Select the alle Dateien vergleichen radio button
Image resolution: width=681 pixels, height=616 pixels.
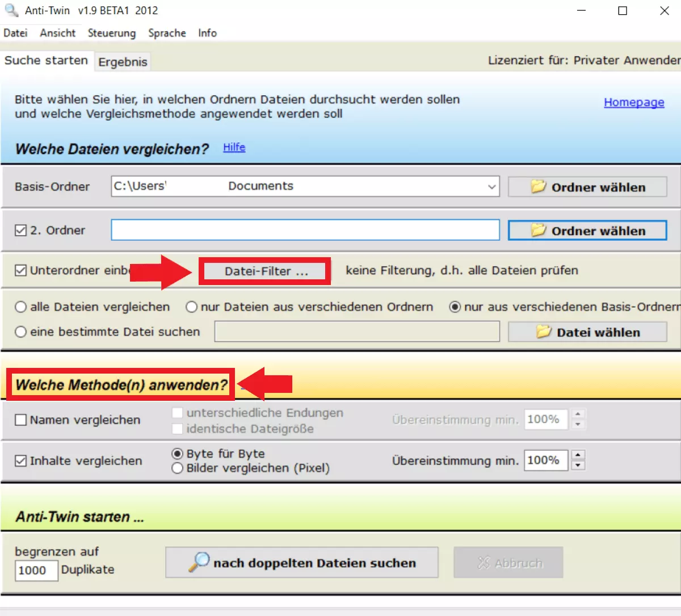click(x=21, y=307)
